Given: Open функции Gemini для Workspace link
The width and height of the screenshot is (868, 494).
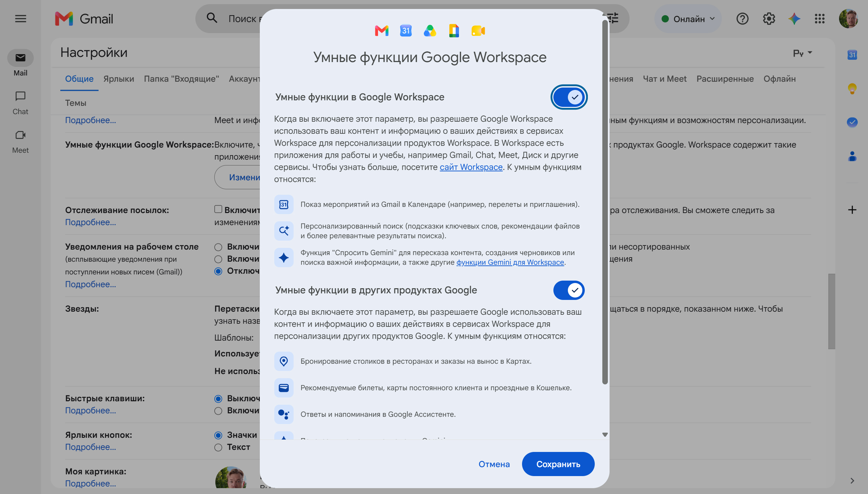Looking at the screenshot, I should (x=510, y=262).
